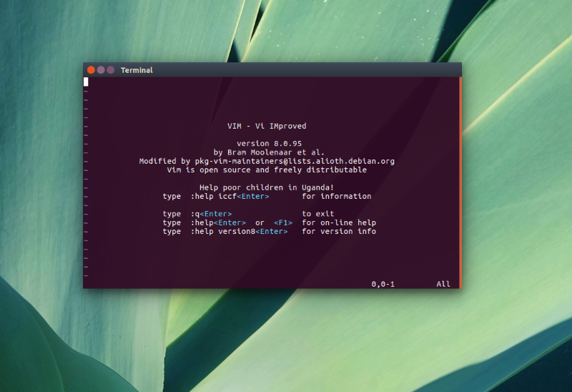Close the Terminal window with the orange button

coord(92,70)
